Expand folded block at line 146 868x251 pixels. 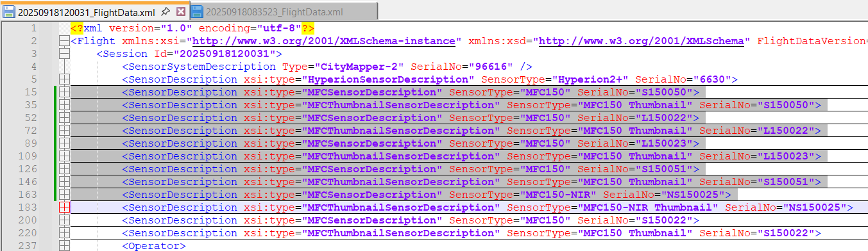[x=64, y=182]
